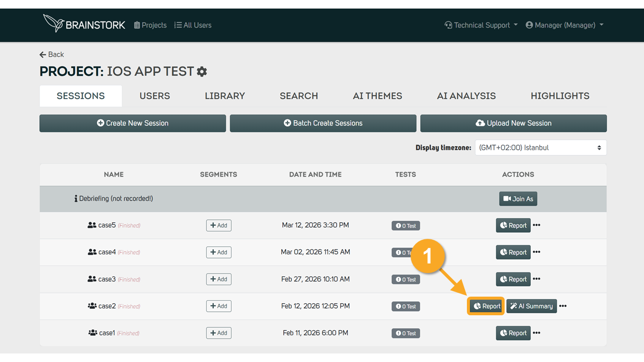
Task: Switch to the Highlights tab
Action: tap(560, 96)
